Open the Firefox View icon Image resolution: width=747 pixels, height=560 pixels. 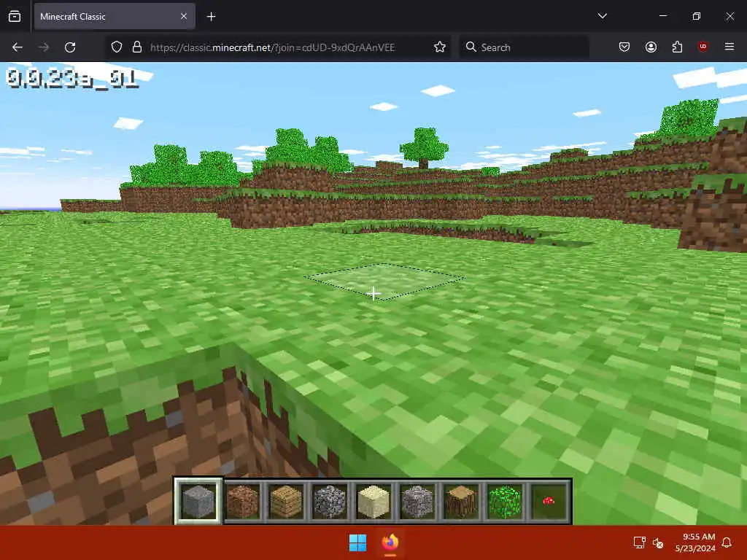coord(15,16)
